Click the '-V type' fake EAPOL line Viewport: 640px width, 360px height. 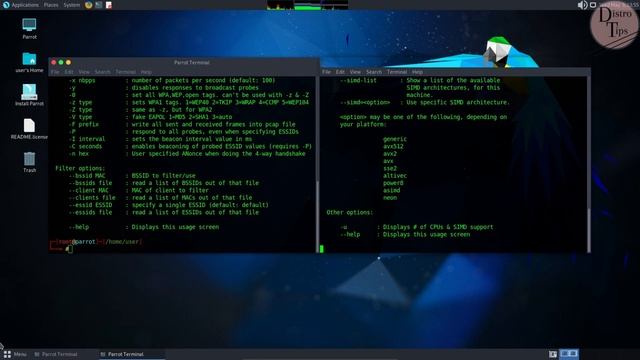point(150,117)
